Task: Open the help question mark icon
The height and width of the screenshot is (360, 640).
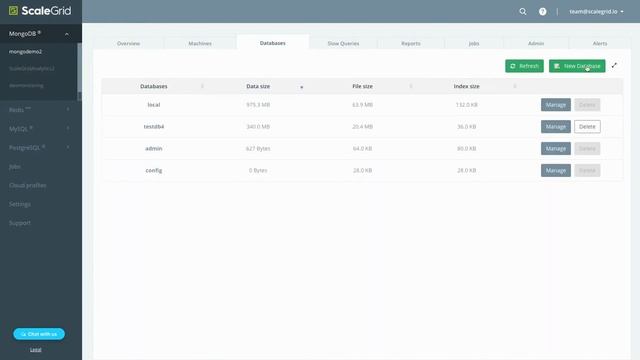Action: tap(542, 11)
